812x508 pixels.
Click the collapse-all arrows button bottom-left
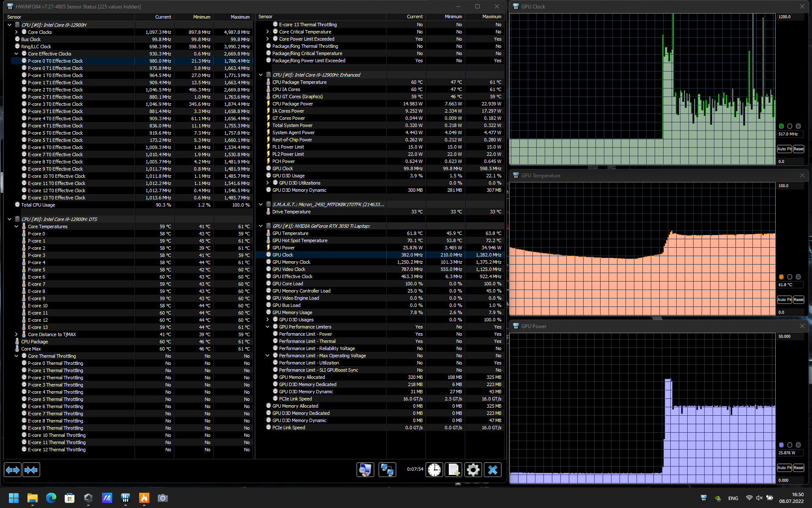[x=31, y=470]
